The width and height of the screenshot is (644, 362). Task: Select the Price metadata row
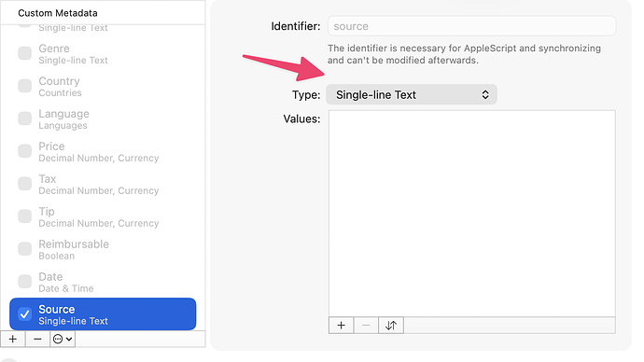103,151
